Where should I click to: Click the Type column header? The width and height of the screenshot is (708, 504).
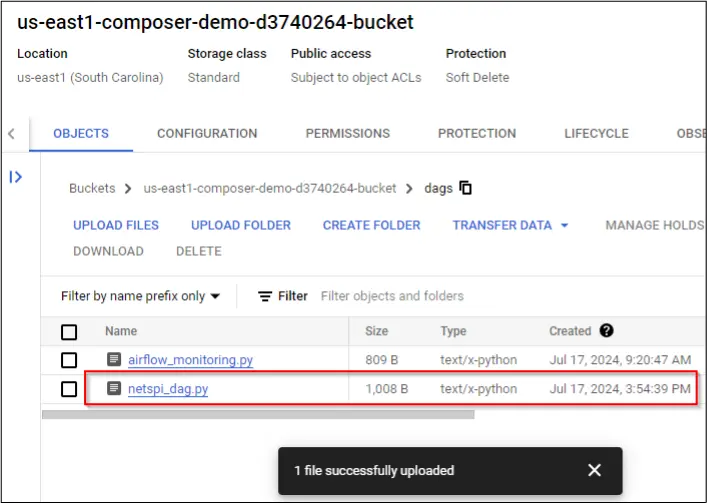[x=453, y=331]
